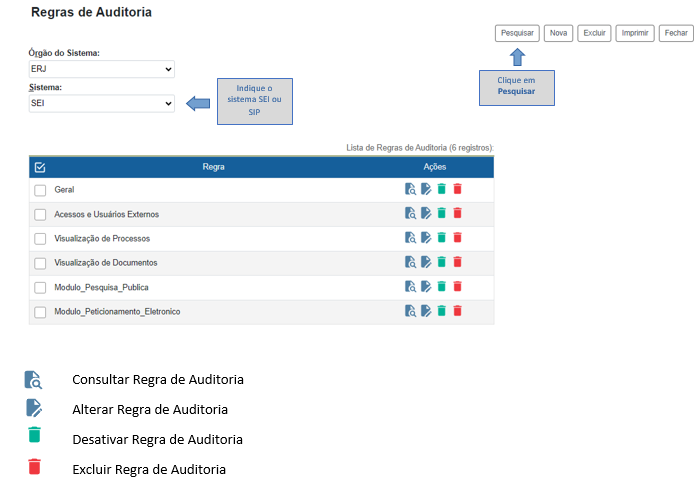The image size is (700, 500).
Task: Toggle the select-all checkbox in table header
Action: [x=40, y=167]
